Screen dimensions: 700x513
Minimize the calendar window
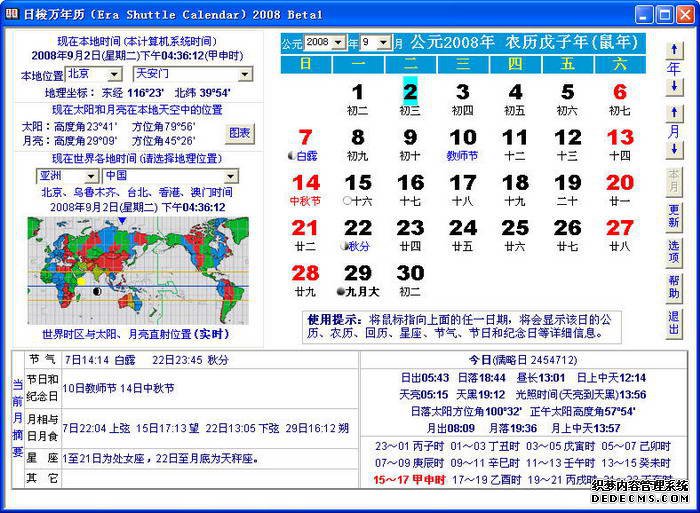643,15
